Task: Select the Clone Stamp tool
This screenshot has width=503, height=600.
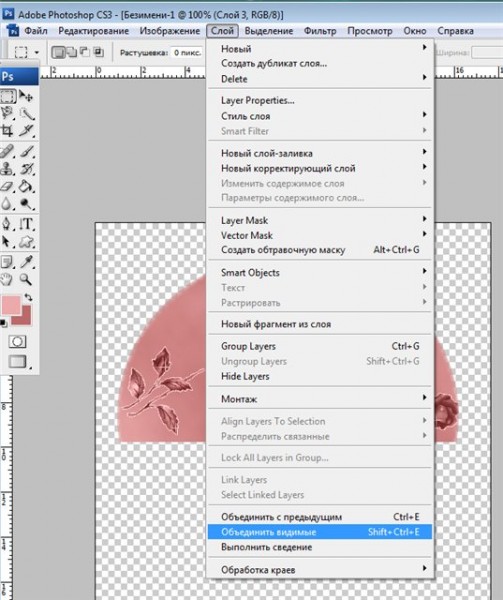Action: coord(8,169)
